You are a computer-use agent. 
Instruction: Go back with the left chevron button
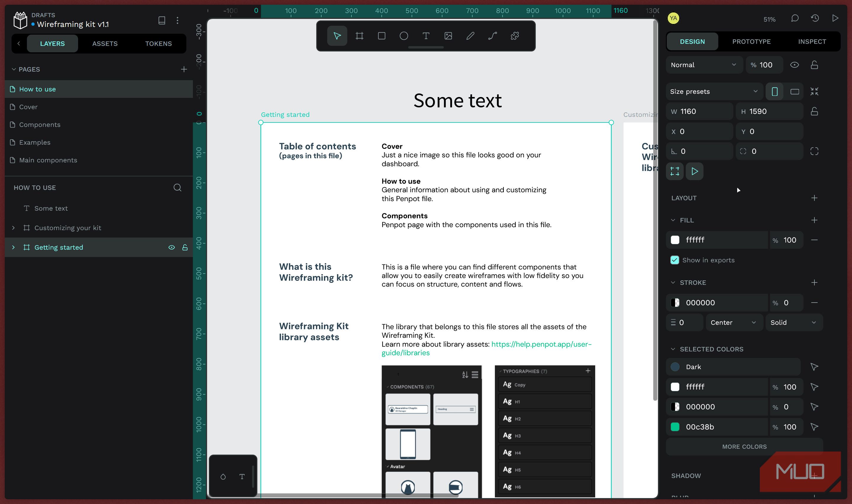(19, 43)
